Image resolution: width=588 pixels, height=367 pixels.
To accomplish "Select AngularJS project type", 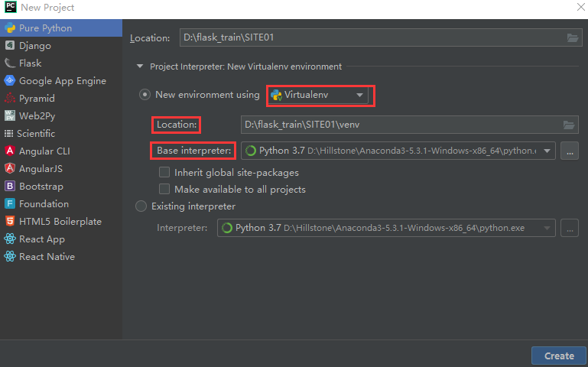I will [x=61, y=169].
